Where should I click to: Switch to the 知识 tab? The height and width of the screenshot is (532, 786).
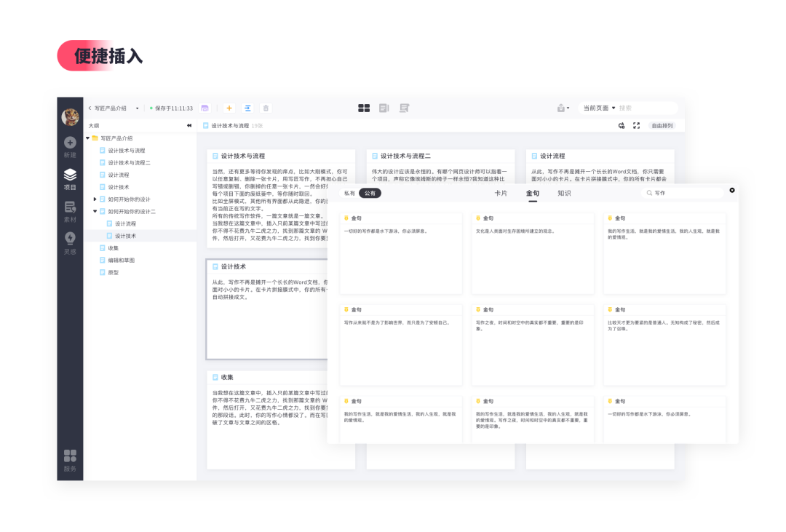[564, 193]
